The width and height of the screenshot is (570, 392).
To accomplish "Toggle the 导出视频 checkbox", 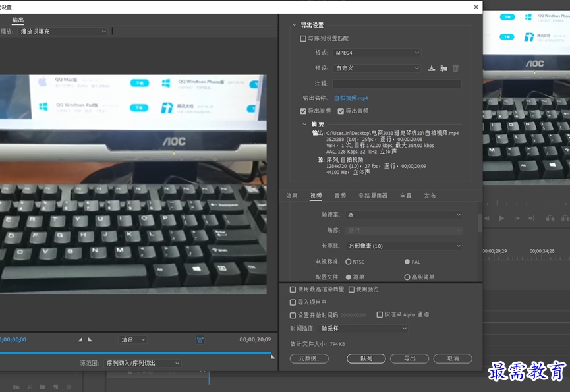I will (303, 111).
